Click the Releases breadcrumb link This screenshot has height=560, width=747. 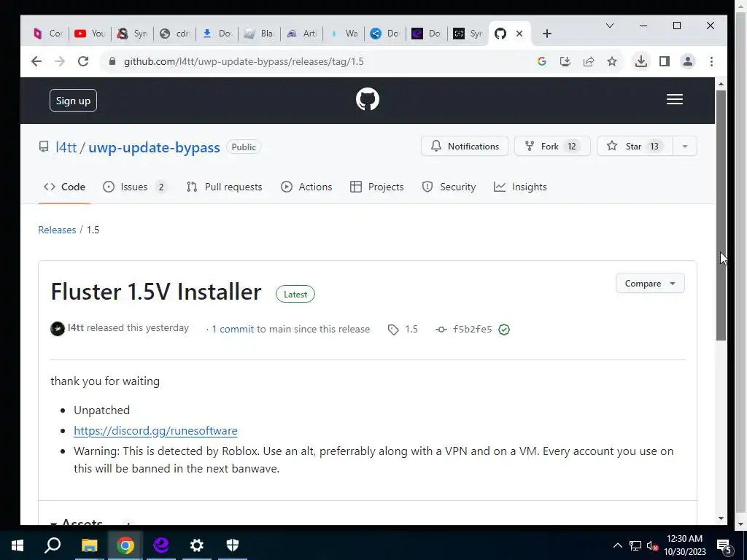(x=57, y=230)
